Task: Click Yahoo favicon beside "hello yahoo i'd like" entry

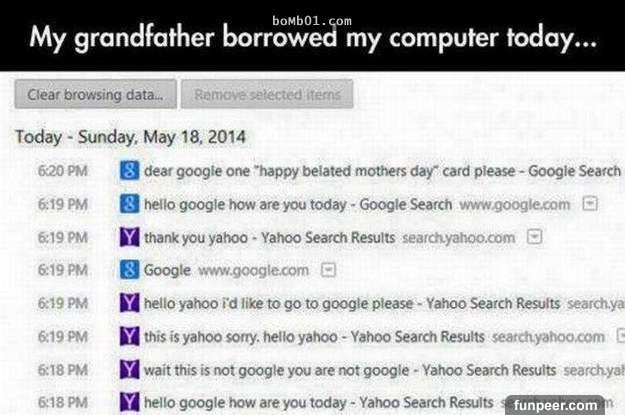Action: pos(128,303)
